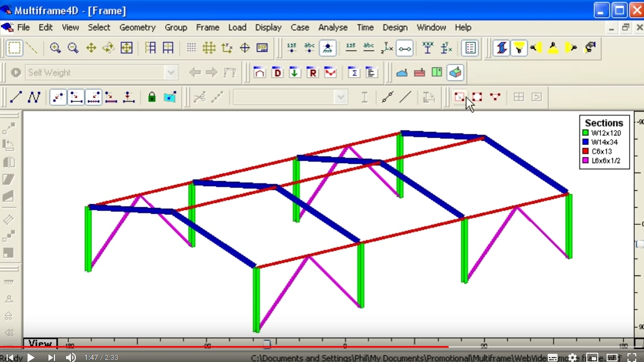The image size is (644, 362).
Task: Open the Self Weight load case dropdown
Action: click(x=171, y=72)
